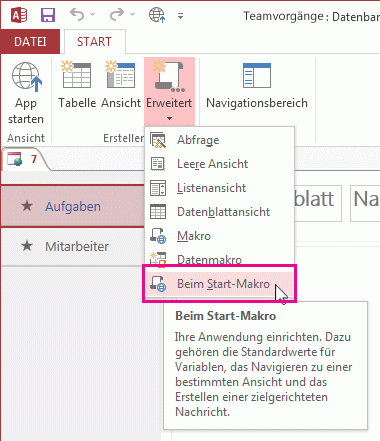380x441 pixels.
Task: Select the Mitarbeiter table in the list
Action: [x=73, y=246]
